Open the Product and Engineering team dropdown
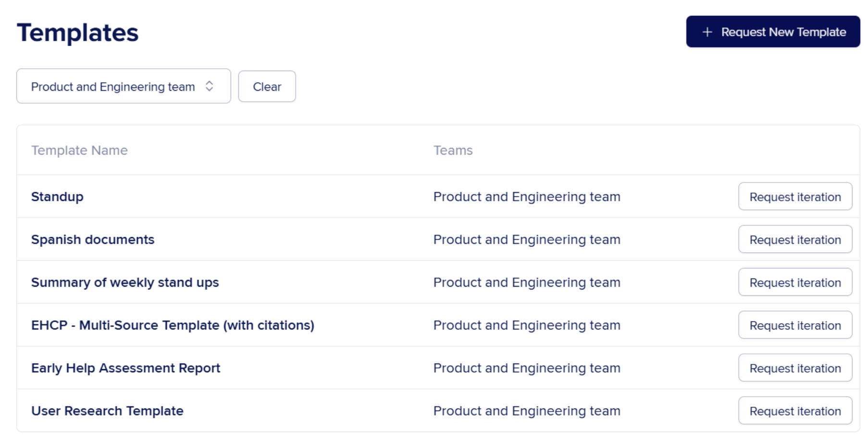Viewport: 868px width, 436px height. tap(123, 86)
